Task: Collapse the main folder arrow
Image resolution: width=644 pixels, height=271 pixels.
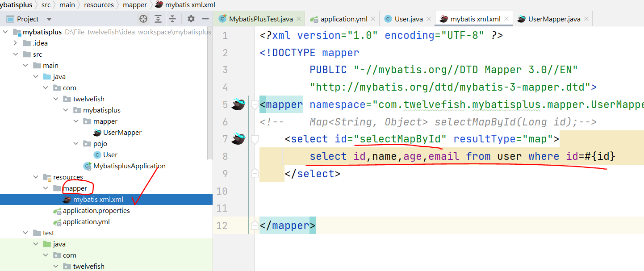Action: 25,66
